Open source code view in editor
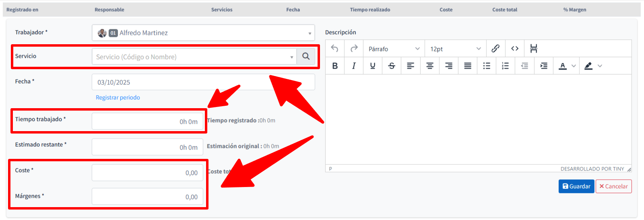The image size is (644, 220). tap(514, 49)
